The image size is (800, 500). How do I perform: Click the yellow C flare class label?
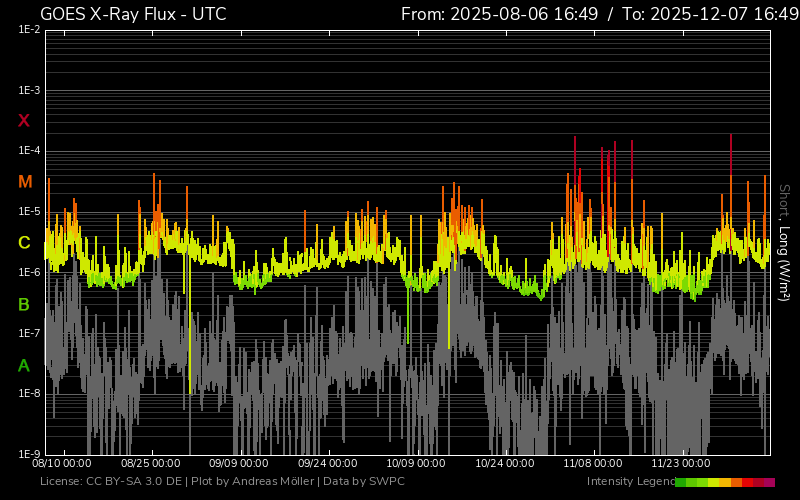coord(24,243)
